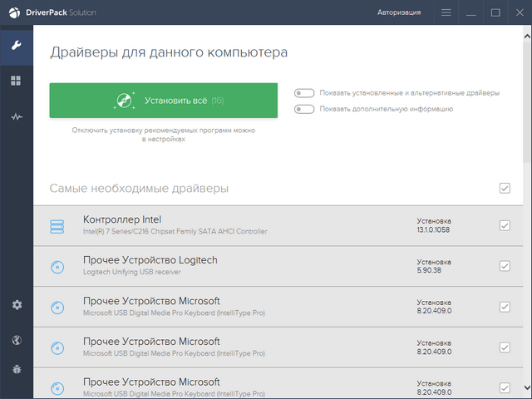The height and width of the screenshot is (399, 532).
Task: Open the hamburger menu in title bar
Action: tap(446, 12)
